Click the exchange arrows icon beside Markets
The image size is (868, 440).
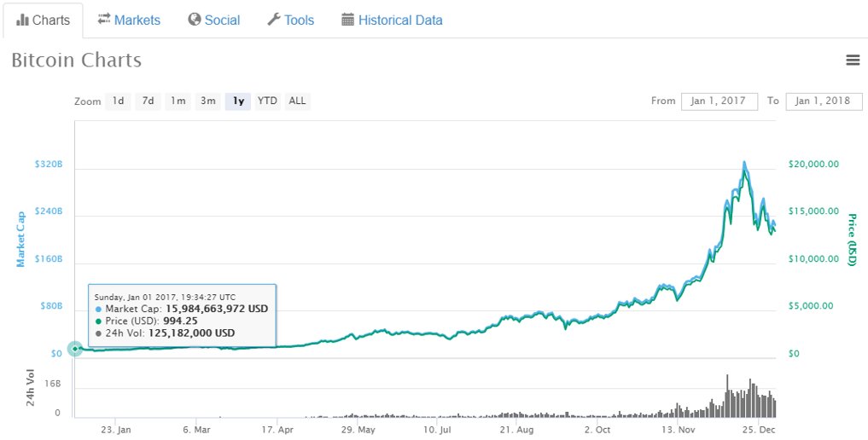[x=104, y=20]
